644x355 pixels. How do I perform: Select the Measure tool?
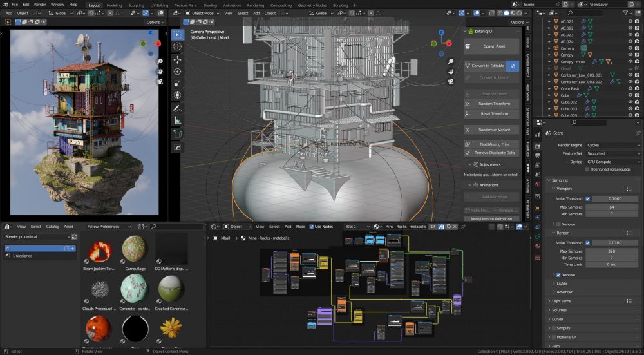[x=178, y=120]
